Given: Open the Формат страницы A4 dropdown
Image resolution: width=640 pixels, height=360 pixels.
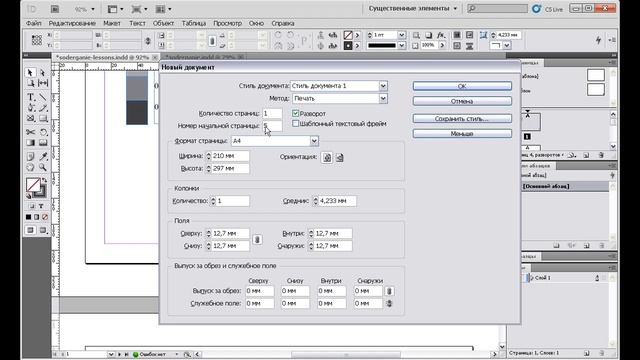Looking at the screenshot, I should tap(314, 141).
